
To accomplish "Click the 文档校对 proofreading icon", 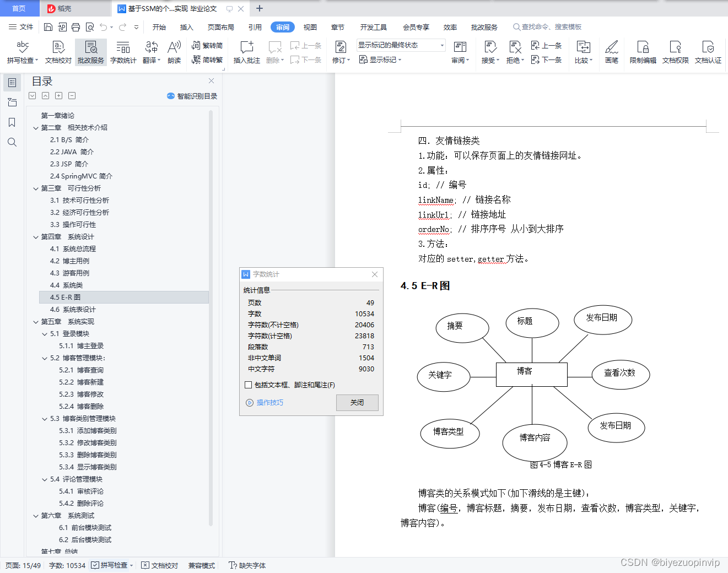I will (58, 52).
